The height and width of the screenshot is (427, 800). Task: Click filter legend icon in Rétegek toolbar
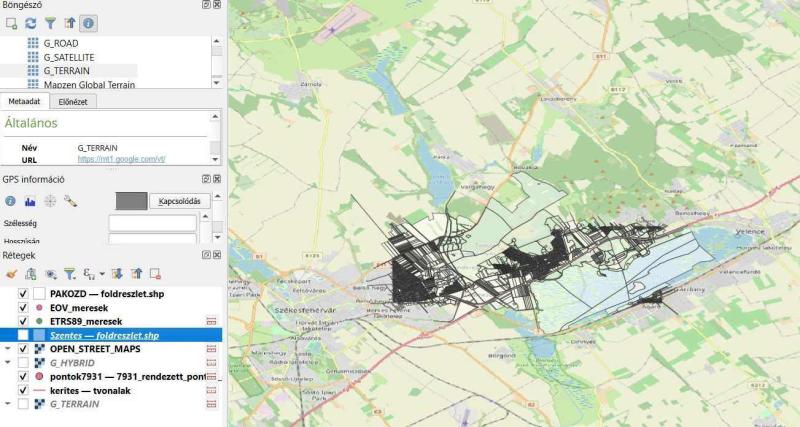point(70,272)
